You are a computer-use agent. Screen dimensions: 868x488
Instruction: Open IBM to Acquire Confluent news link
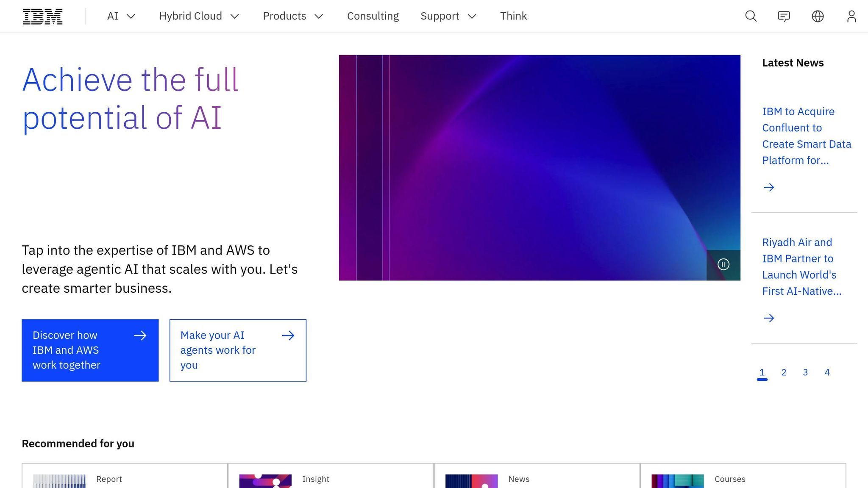coord(807,136)
